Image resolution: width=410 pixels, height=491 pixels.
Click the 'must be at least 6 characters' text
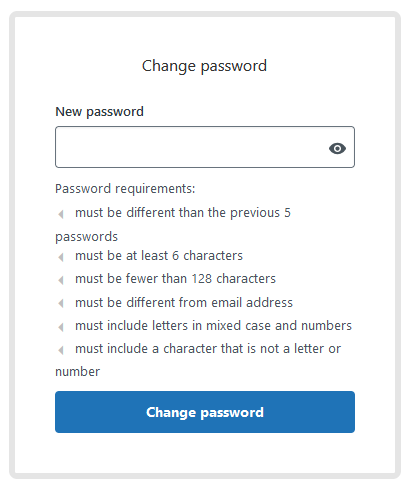click(x=159, y=256)
